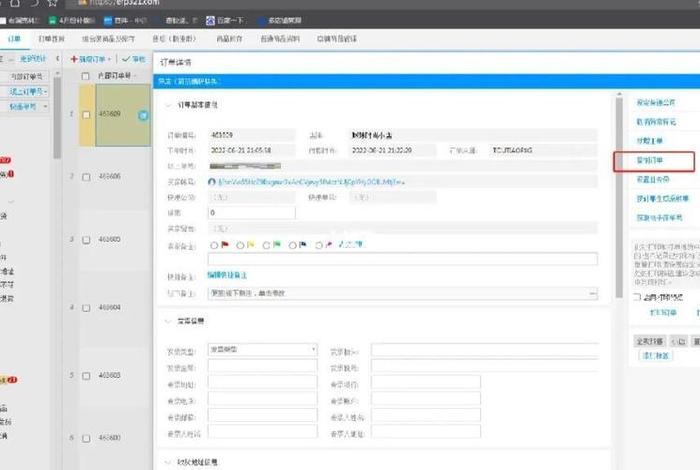
Task: Select order row 463604 in the list
Action: pos(115,308)
